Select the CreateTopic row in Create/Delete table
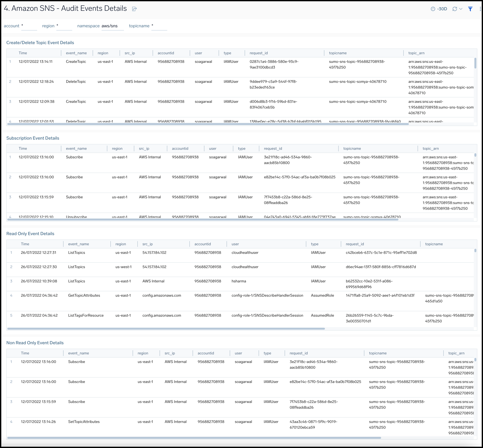 [76, 62]
